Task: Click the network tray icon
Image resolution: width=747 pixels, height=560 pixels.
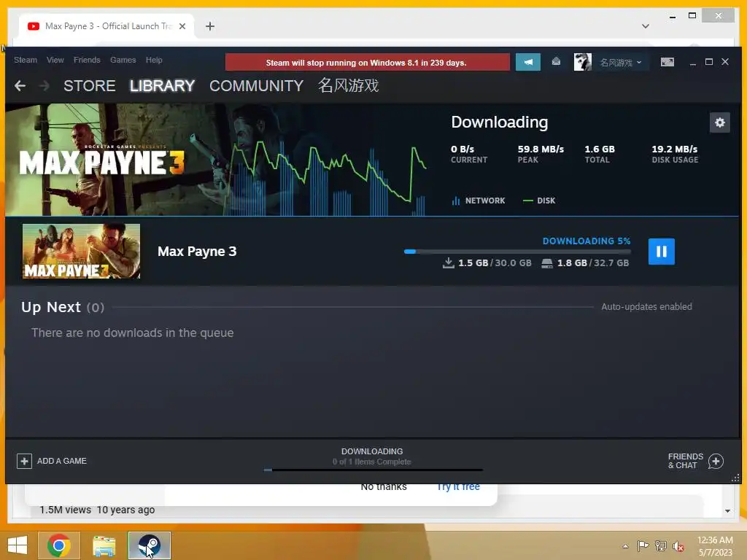Action: pos(660,546)
